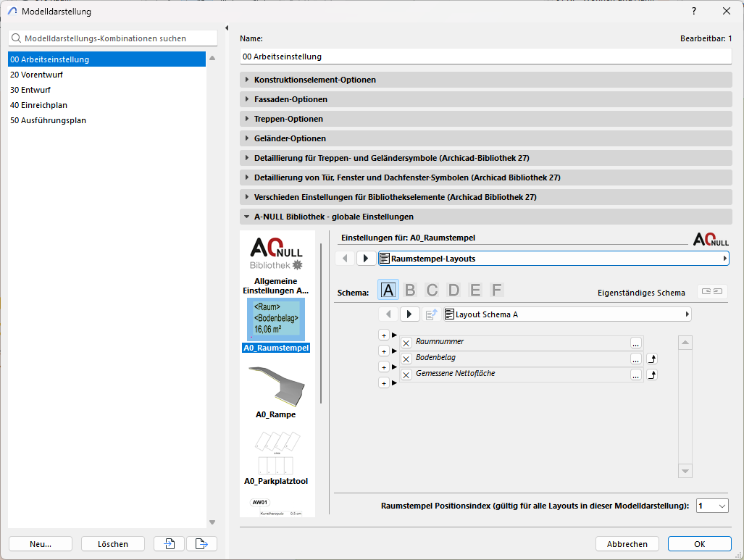Open Raumstempel Positionsindex dropdown
744x560 pixels.
[x=711, y=506]
